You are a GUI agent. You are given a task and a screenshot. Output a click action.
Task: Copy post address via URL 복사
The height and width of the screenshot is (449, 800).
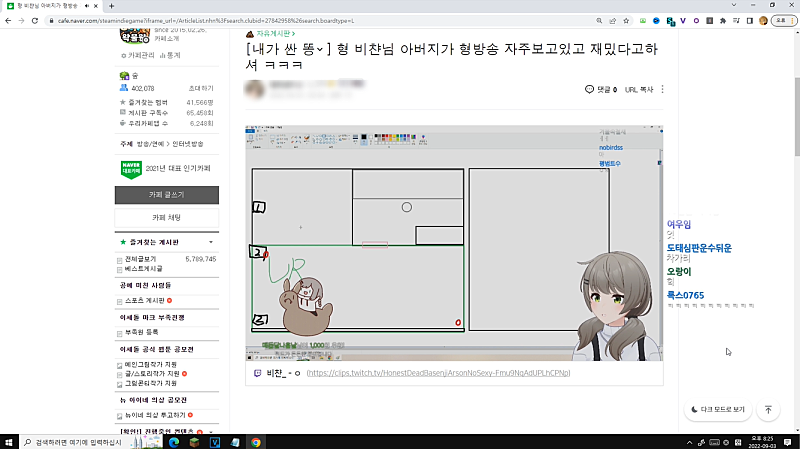tap(638, 90)
